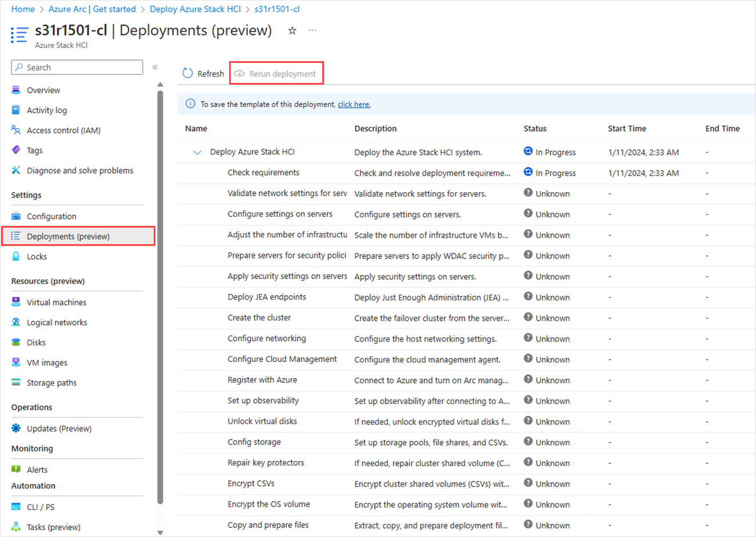Navigate to Home via the breadcrumb

click(x=22, y=9)
